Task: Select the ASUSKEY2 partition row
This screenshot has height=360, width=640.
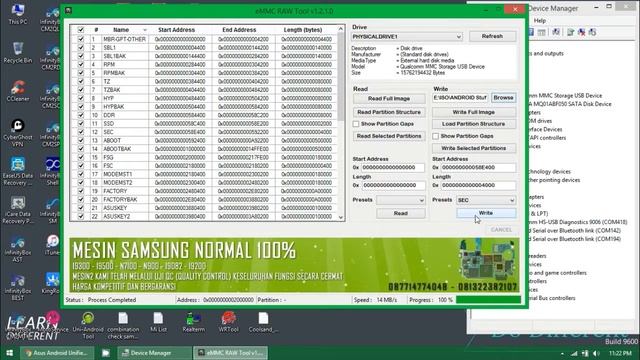Action: [204, 217]
